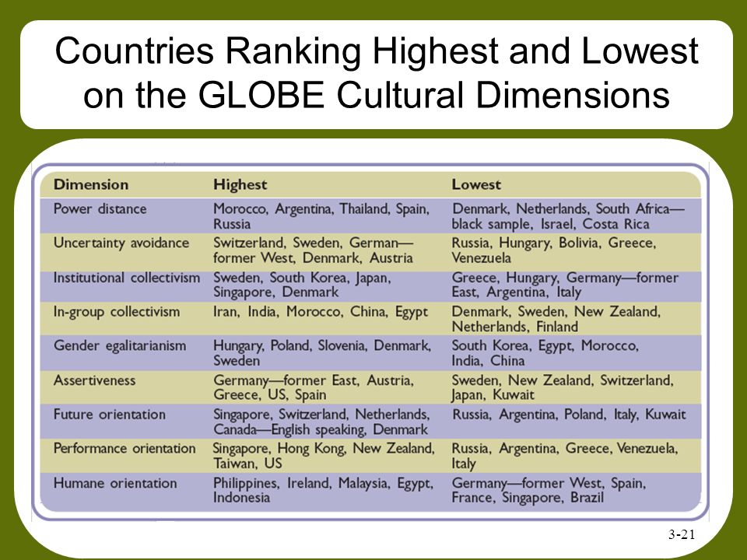Select the cell starting 'South Korea, Egypt, Morocco'

pos(545,353)
